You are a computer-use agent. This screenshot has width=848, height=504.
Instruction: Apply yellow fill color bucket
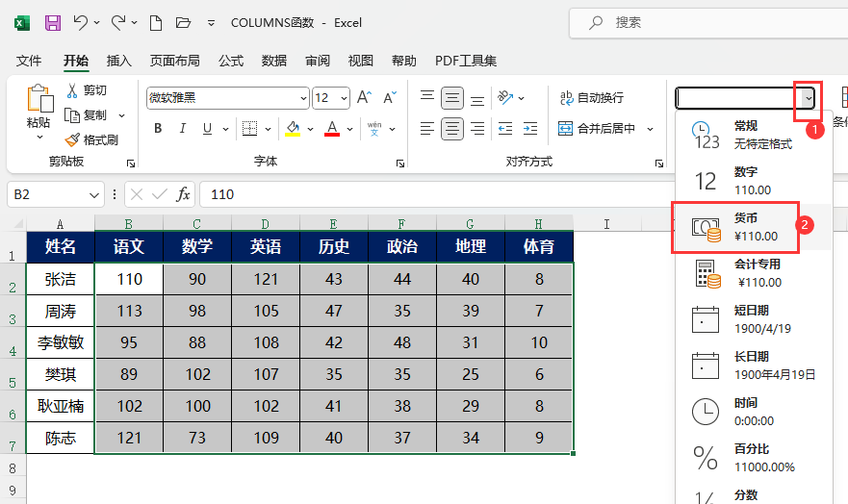(x=293, y=129)
